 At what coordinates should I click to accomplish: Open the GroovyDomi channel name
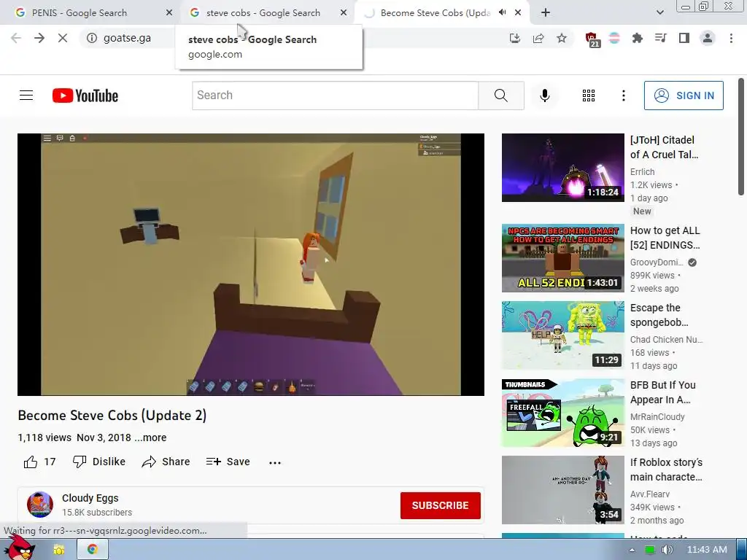657,262
